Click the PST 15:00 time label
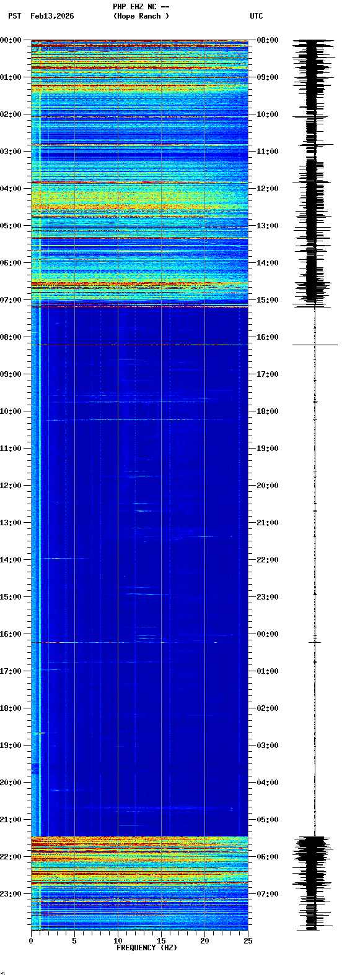This screenshot has height=980, width=342. coord(11,597)
